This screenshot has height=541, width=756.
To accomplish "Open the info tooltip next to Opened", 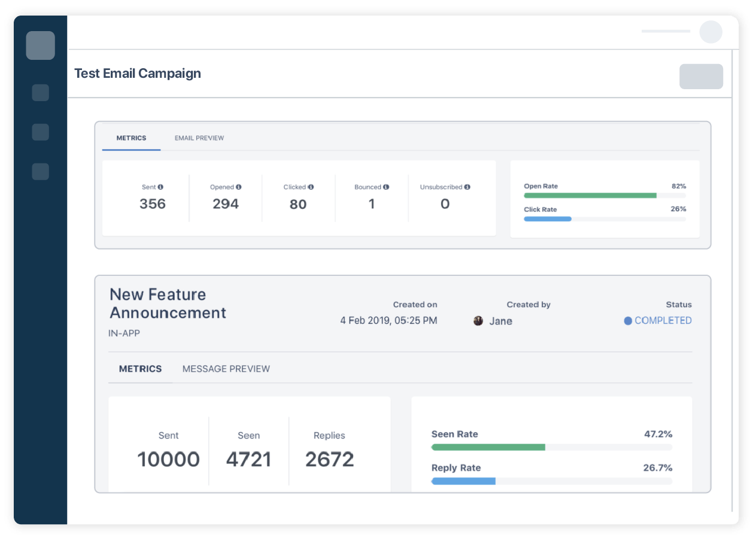I will (x=239, y=187).
